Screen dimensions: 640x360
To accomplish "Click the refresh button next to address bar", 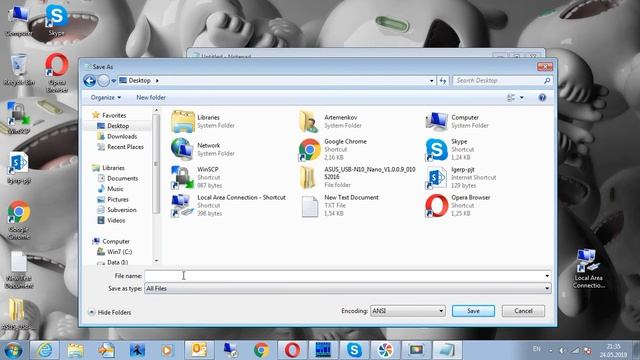I will 443,81.
